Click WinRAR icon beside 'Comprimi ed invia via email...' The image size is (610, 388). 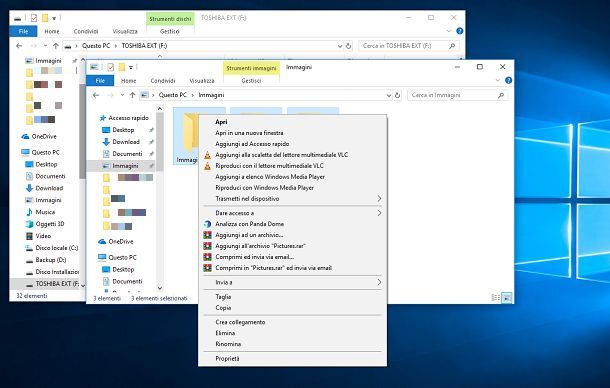click(208, 257)
